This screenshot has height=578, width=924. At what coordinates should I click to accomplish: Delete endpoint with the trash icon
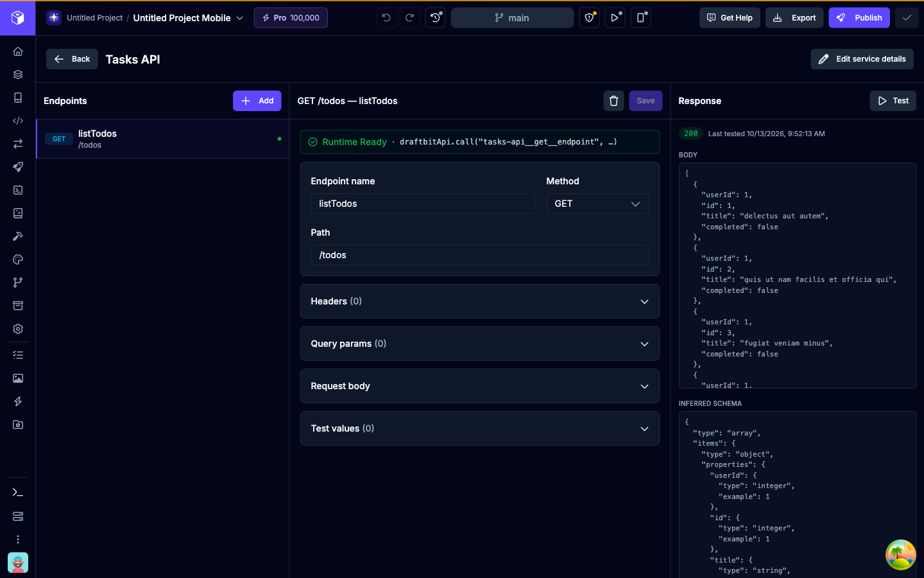point(614,101)
